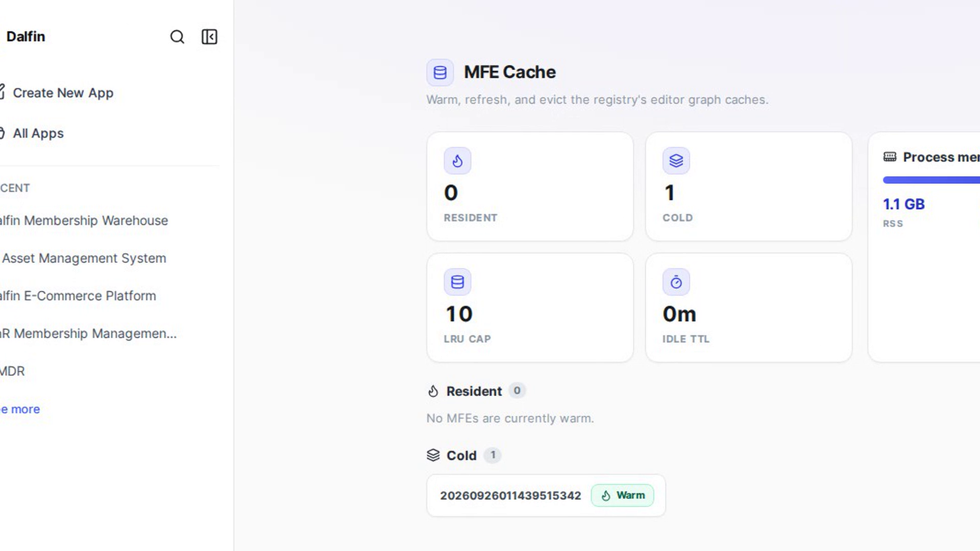Click the flame icon next to Resident heading

click(x=433, y=391)
